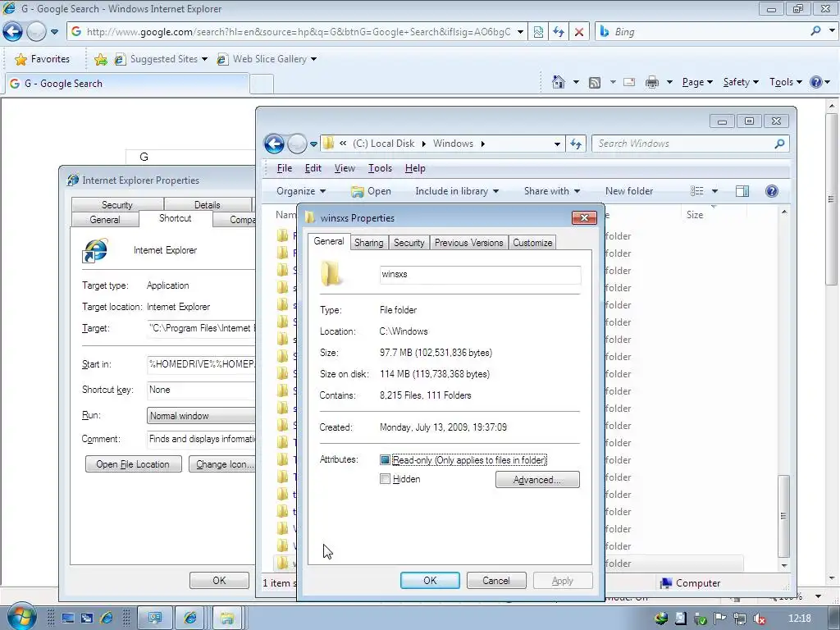Viewport: 840px width, 630px height.
Task: Open the IE Help question mark icon
Action: tap(816, 82)
